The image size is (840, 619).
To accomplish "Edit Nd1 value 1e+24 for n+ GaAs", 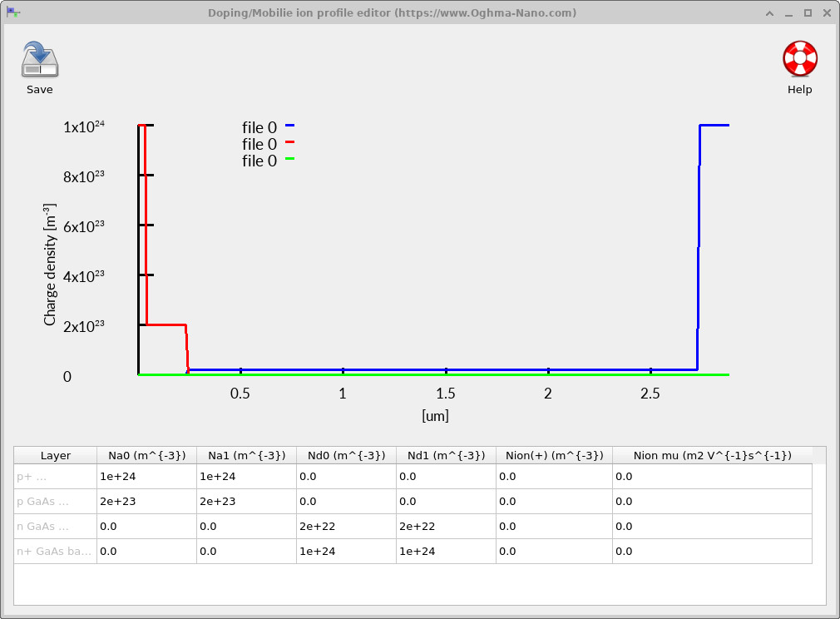I will point(446,552).
